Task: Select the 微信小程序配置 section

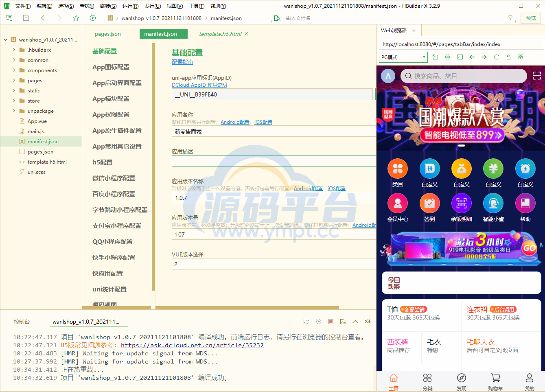Action: (x=114, y=178)
